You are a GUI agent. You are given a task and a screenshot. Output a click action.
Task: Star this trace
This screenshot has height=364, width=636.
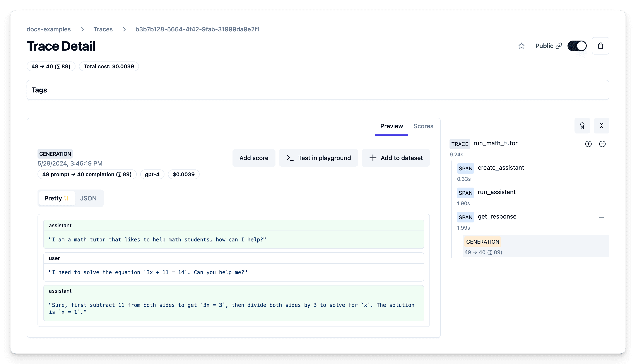[x=521, y=46]
